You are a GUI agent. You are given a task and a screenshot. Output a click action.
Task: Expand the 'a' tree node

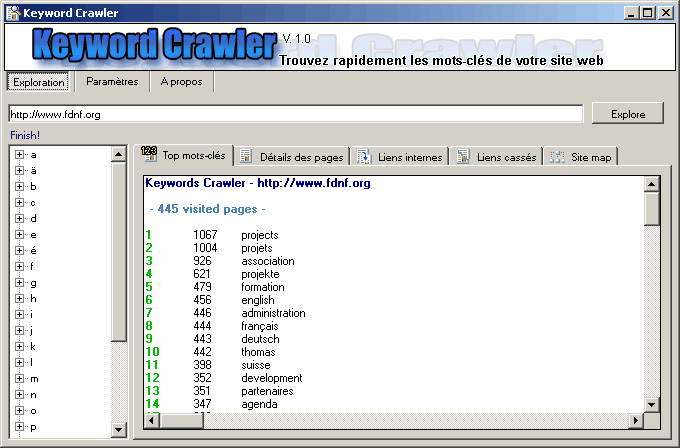point(19,155)
